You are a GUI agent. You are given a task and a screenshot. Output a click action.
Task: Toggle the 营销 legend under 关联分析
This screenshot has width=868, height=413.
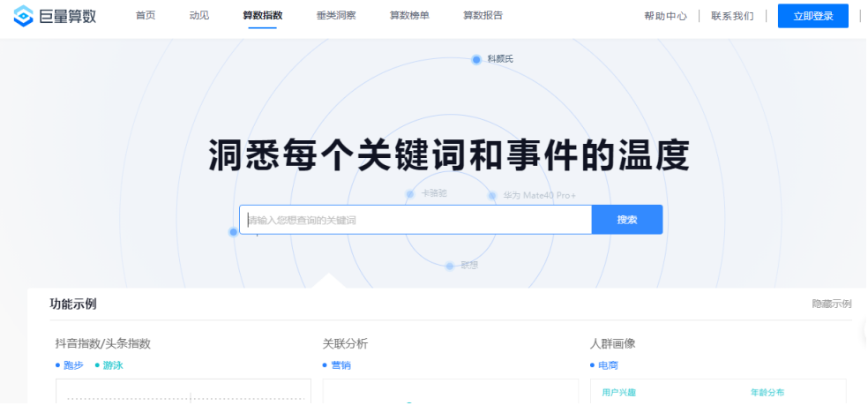(325, 365)
